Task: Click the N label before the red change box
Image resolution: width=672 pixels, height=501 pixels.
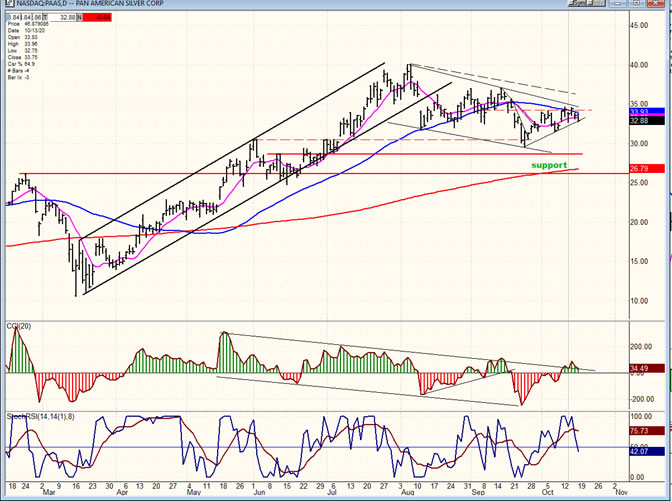Action: click(79, 18)
